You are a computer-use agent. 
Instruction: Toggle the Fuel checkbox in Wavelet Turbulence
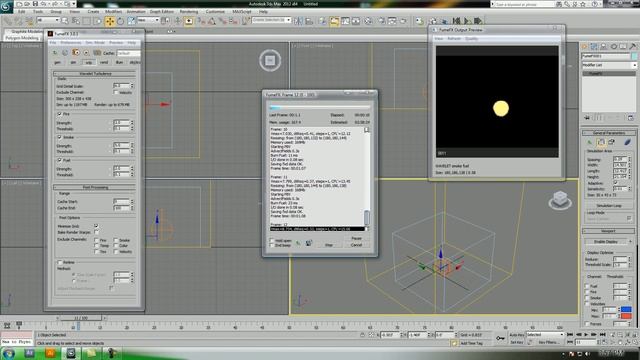60,160
